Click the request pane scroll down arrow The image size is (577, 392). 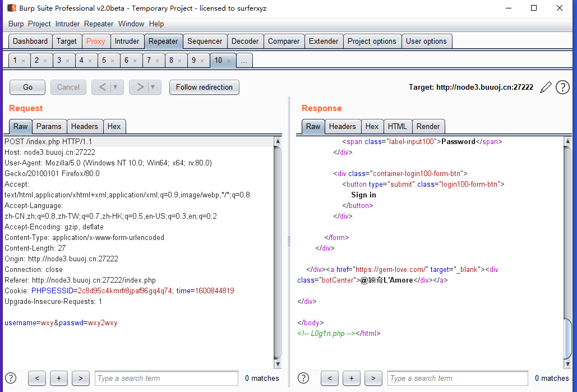point(278,364)
